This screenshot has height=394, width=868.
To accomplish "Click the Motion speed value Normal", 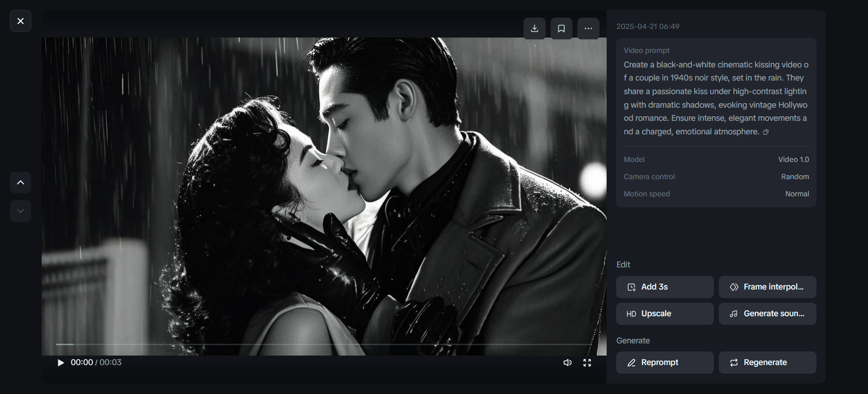I will tap(797, 194).
